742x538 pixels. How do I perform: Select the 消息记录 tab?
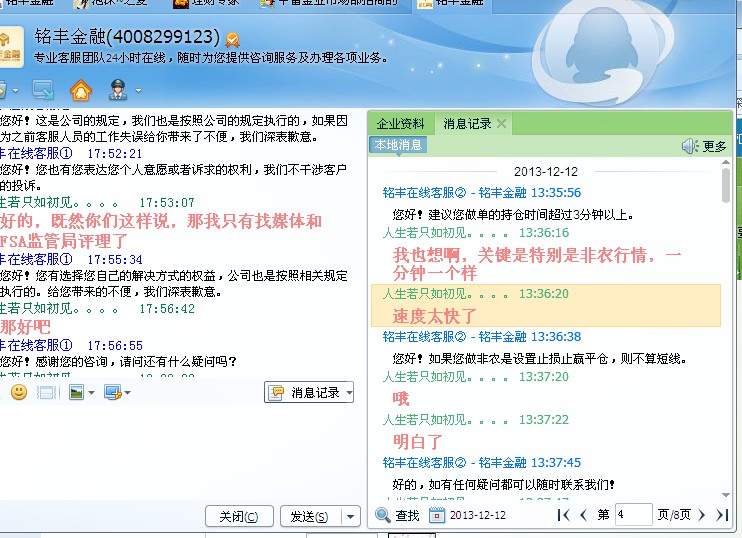pyautogui.click(x=467, y=124)
